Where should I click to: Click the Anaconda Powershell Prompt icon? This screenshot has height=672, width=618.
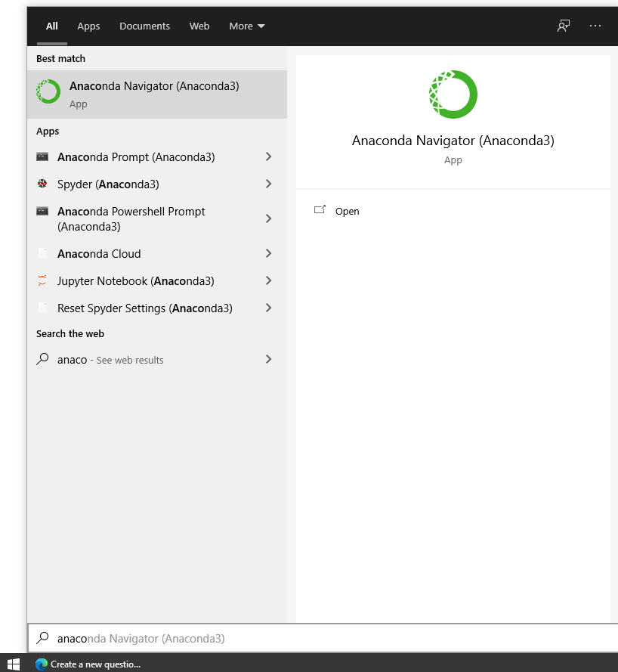coord(42,212)
